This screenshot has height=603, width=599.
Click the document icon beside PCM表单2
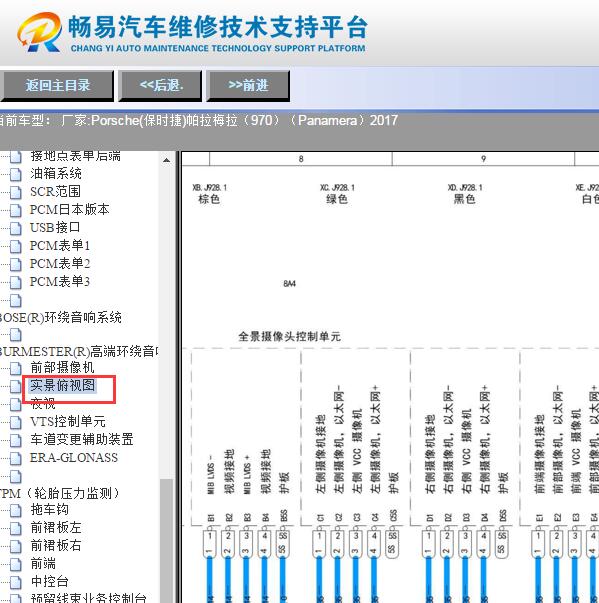[x=16, y=264]
